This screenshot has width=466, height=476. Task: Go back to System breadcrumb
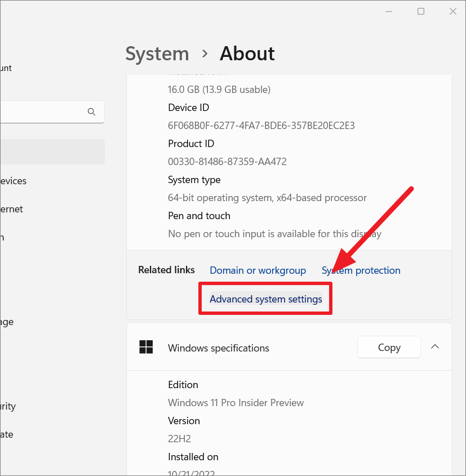click(x=157, y=54)
